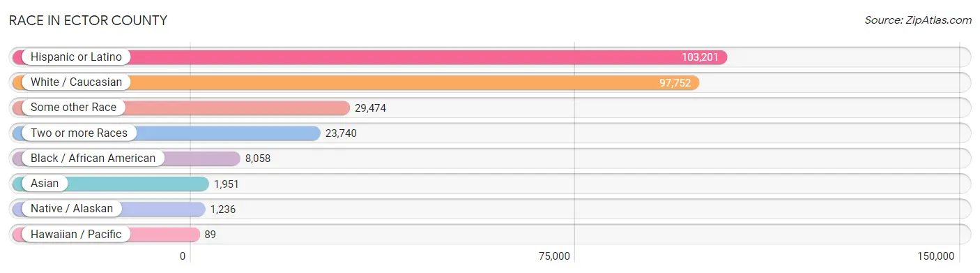Click the 150,000 axis label
The image size is (980, 273).
[x=935, y=256]
